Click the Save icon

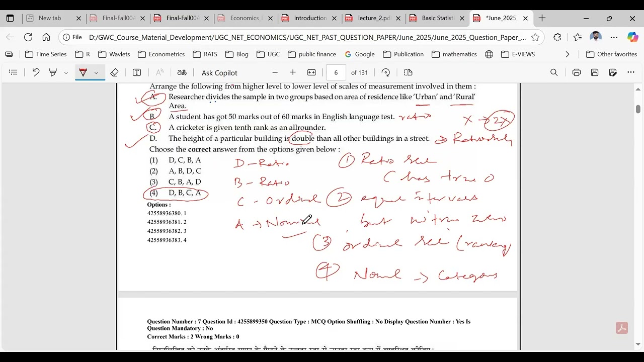pos(595,72)
